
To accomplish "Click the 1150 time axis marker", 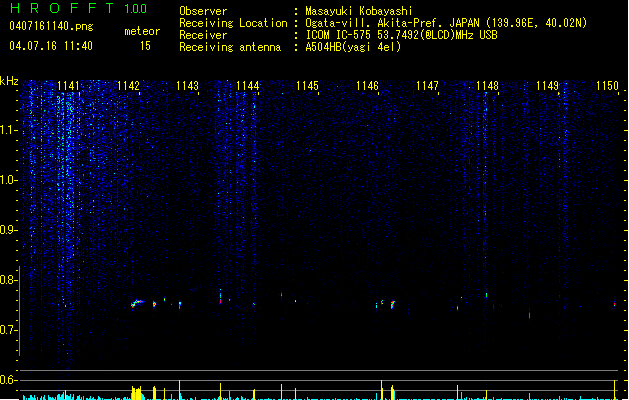I will [607, 86].
